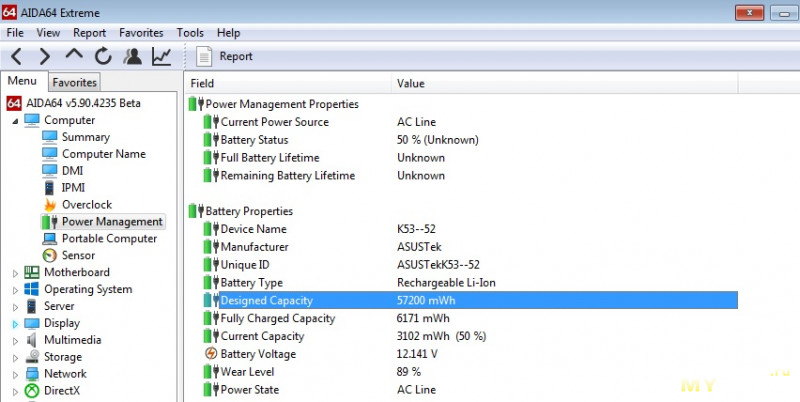Click the Refresh toolbar icon
This screenshot has height=402, width=800.
pyautogui.click(x=103, y=56)
